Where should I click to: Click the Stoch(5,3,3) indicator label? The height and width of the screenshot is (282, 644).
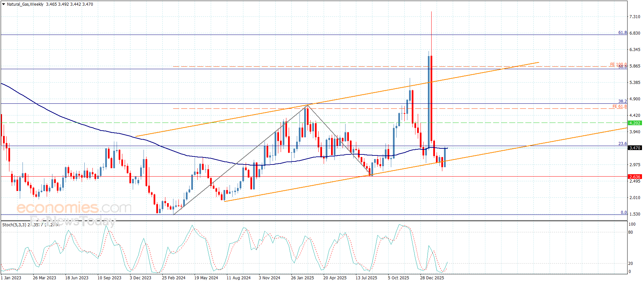14,225
